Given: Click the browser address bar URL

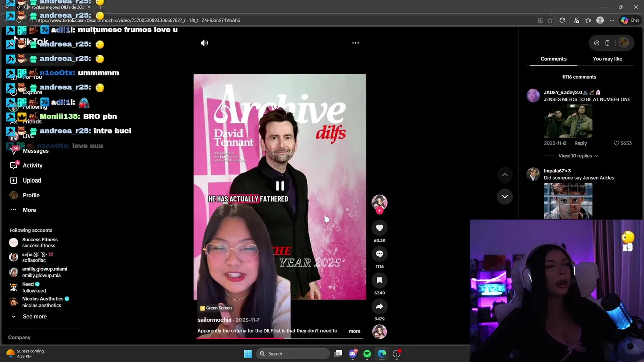Looking at the screenshot, I should coord(138,20).
